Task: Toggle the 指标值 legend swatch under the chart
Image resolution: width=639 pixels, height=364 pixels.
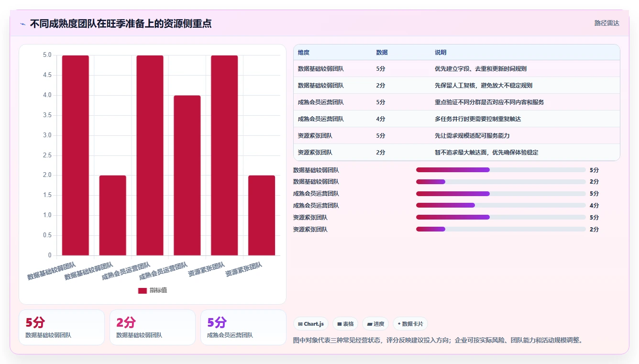Action: [143, 290]
